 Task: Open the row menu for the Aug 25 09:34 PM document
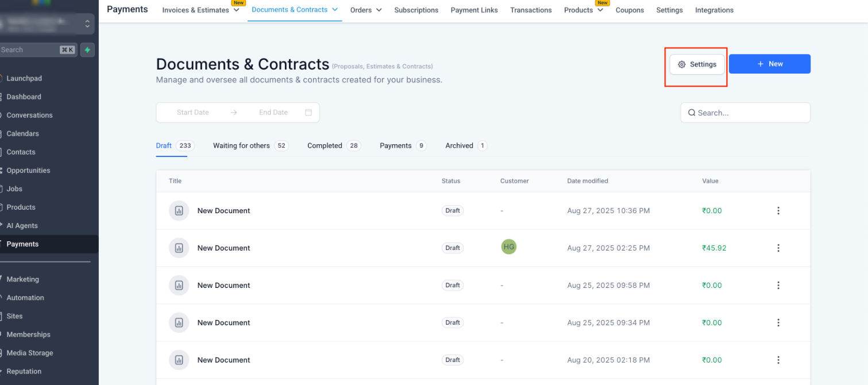tap(778, 323)
